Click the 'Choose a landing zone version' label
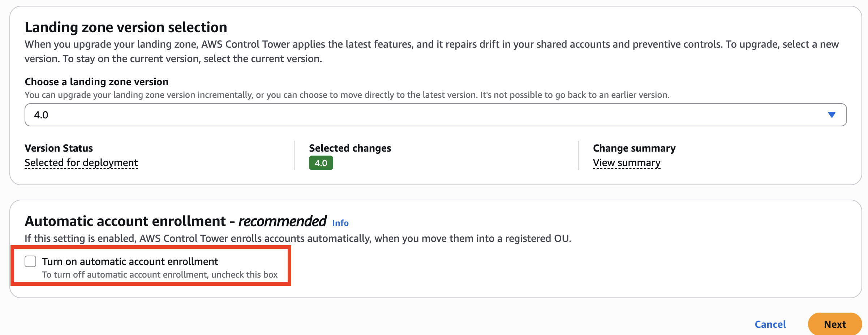Screen dimensions: 868x335 [96, 82]
